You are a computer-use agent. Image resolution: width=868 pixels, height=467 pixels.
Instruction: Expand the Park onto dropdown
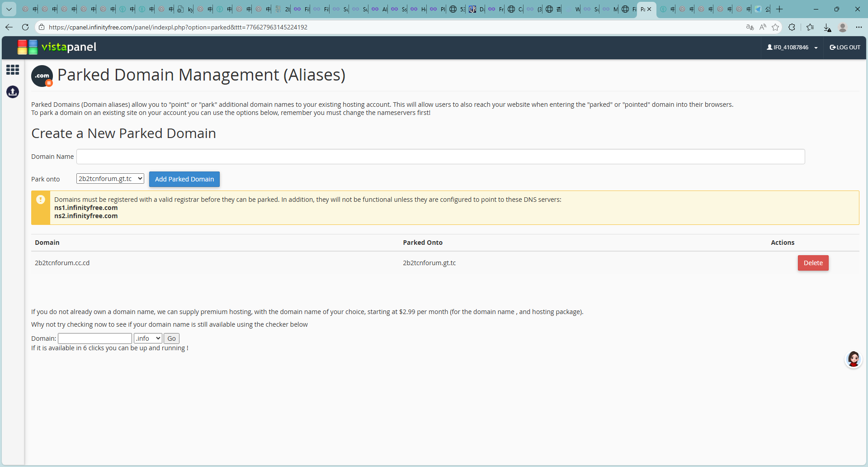click(110, 179)
